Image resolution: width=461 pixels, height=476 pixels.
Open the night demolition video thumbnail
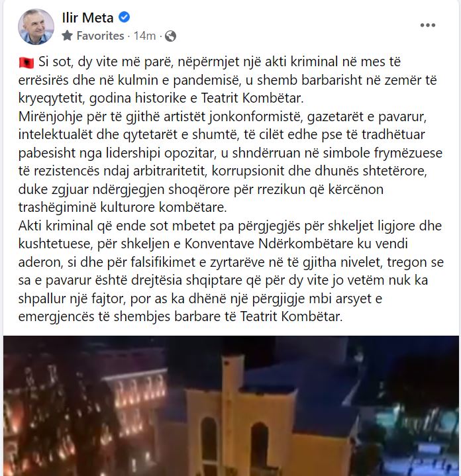(231, 406)
